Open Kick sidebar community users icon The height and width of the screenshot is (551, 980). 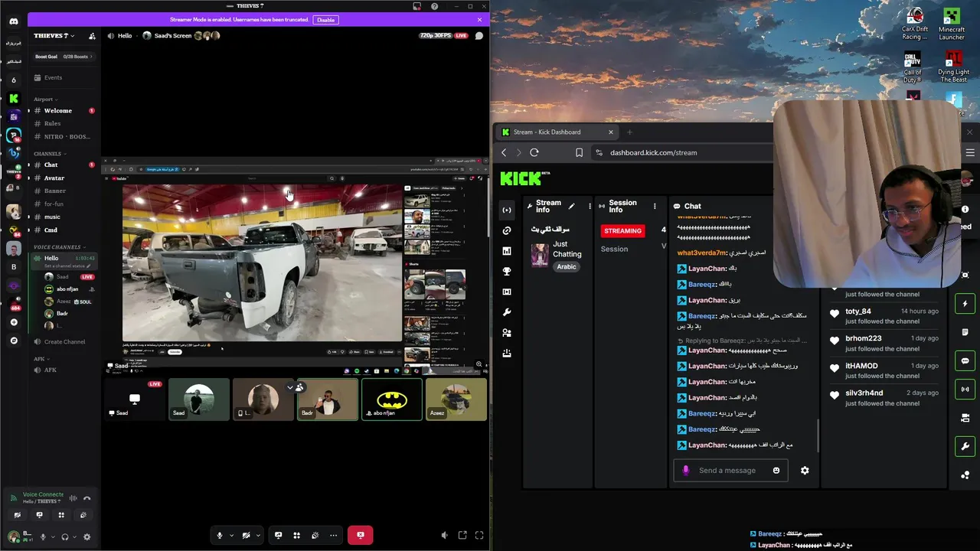[507, 333]
